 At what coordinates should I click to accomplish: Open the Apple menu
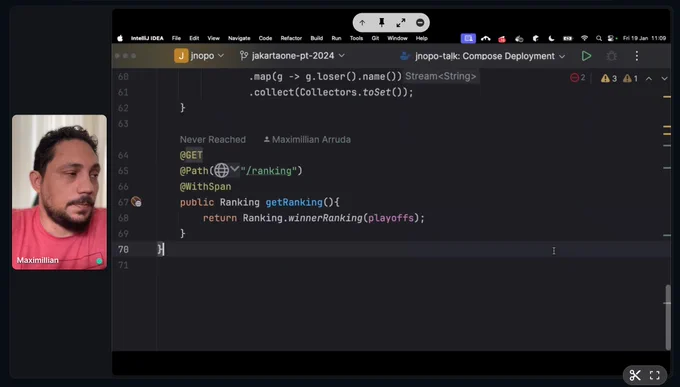[x=120, y=38]
